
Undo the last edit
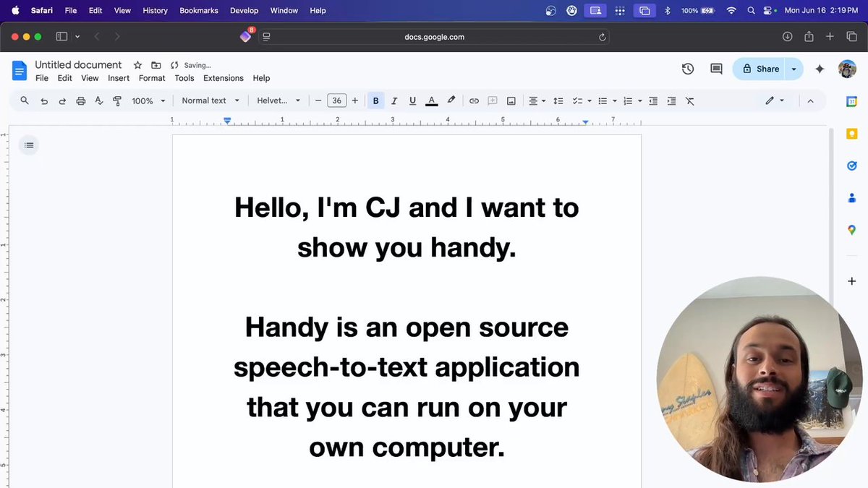[x=44, y=101]
